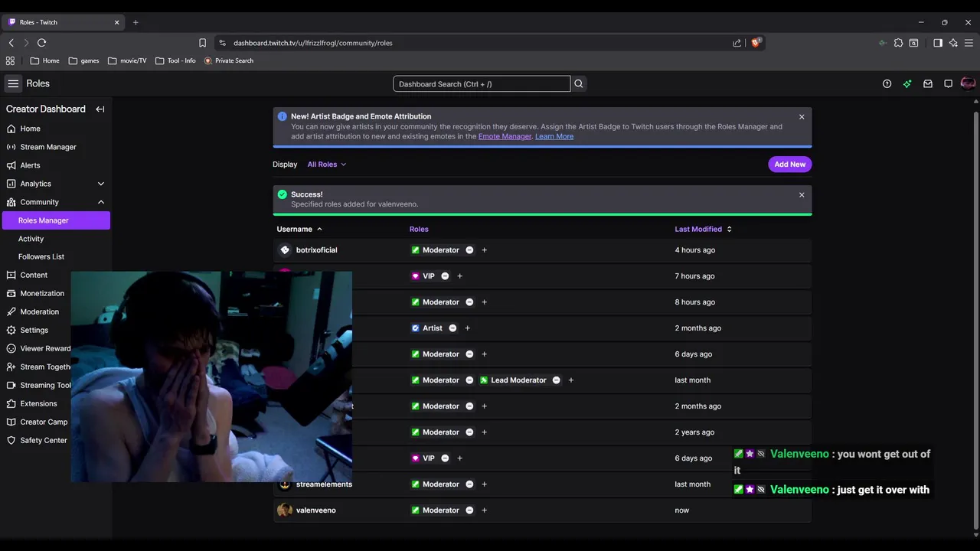980x551 pixels.
Task: Add role in the 7 hours ago row
Action: 459,276
